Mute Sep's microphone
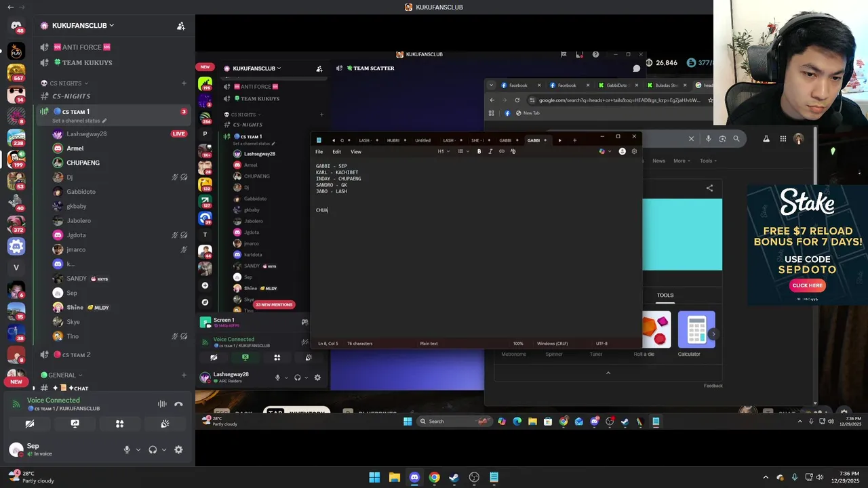The image size is (868, 488). 127,449
